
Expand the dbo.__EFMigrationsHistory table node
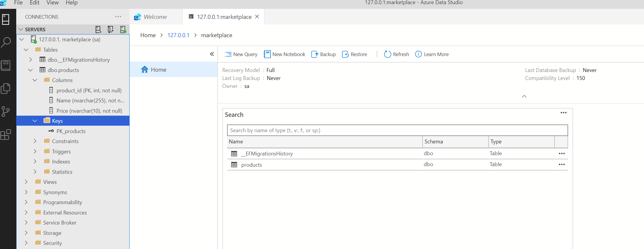pos(30,60)
